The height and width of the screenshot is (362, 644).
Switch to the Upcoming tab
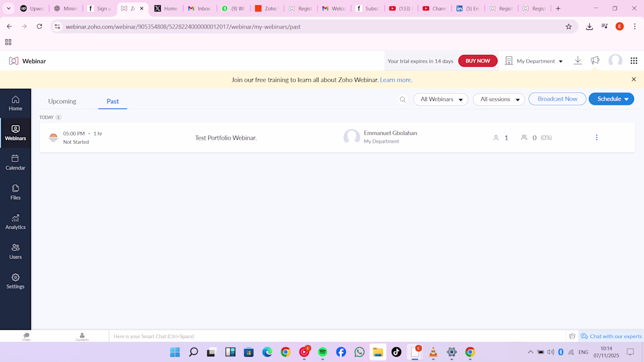62,101
